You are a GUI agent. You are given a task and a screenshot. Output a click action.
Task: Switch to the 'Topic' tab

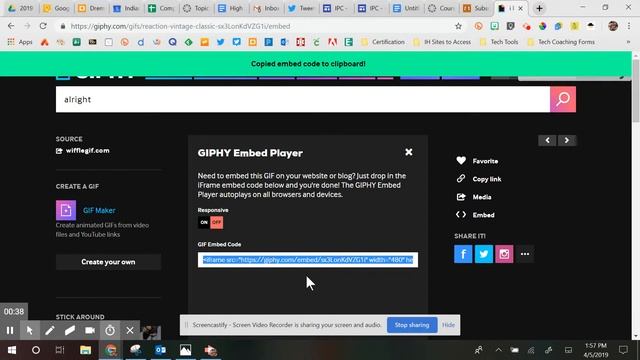(x=196, y=8)
